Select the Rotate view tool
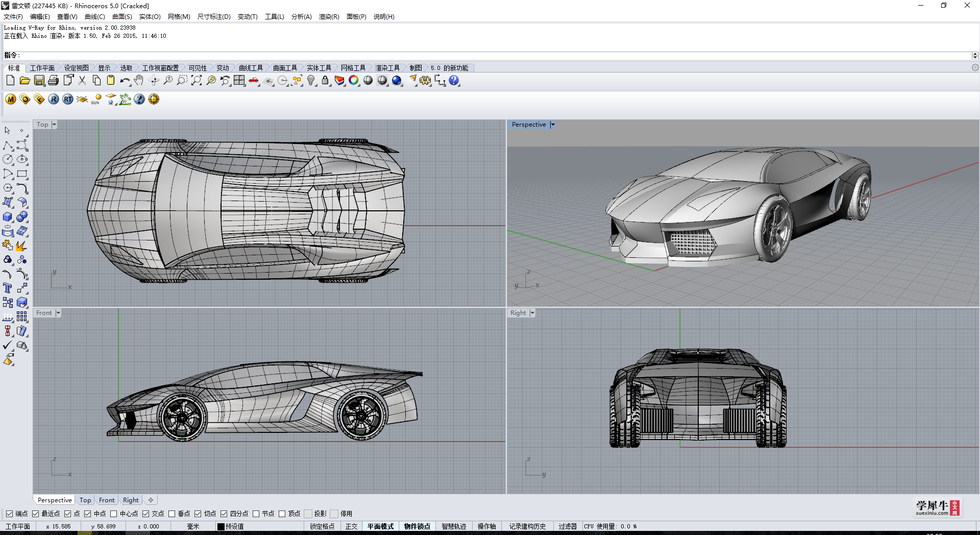The width and height of the screenshot is (980, 535). coord(153,81)
